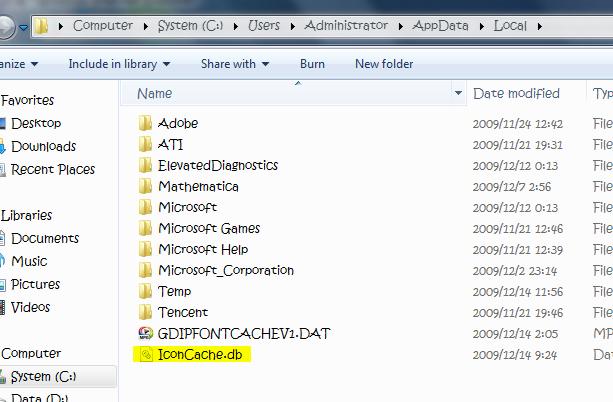Open recent pages history dropdown arrow
Viewport: 613px width, 402px height.
click(x=23, y=27)
